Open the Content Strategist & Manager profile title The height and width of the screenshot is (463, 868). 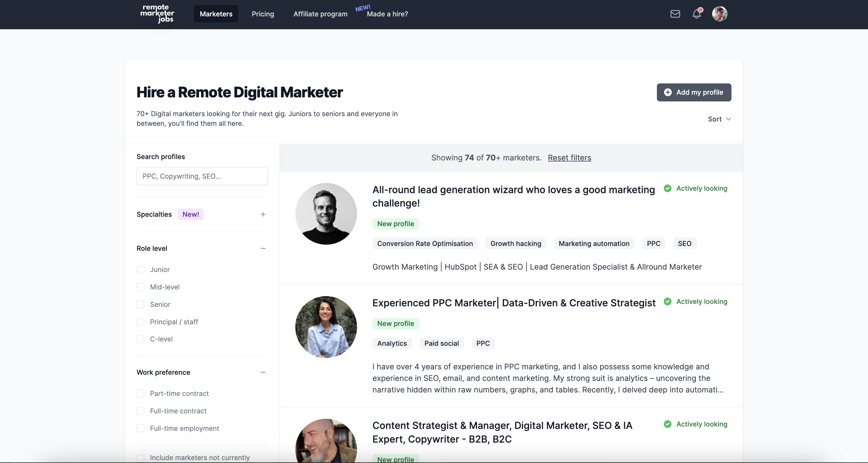(x=502, y=432)
